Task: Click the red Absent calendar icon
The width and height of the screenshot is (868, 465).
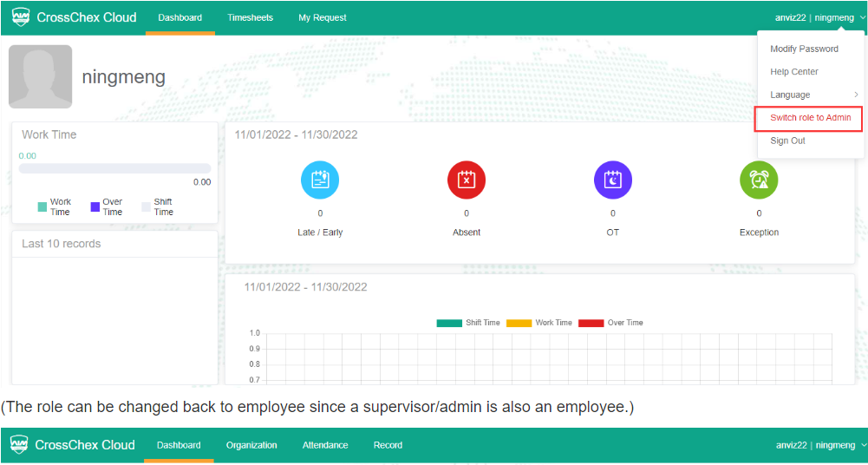Action: tap(466, 180)
